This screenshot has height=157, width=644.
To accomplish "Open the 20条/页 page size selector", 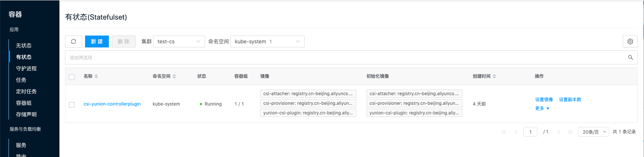I will [593, 132].
